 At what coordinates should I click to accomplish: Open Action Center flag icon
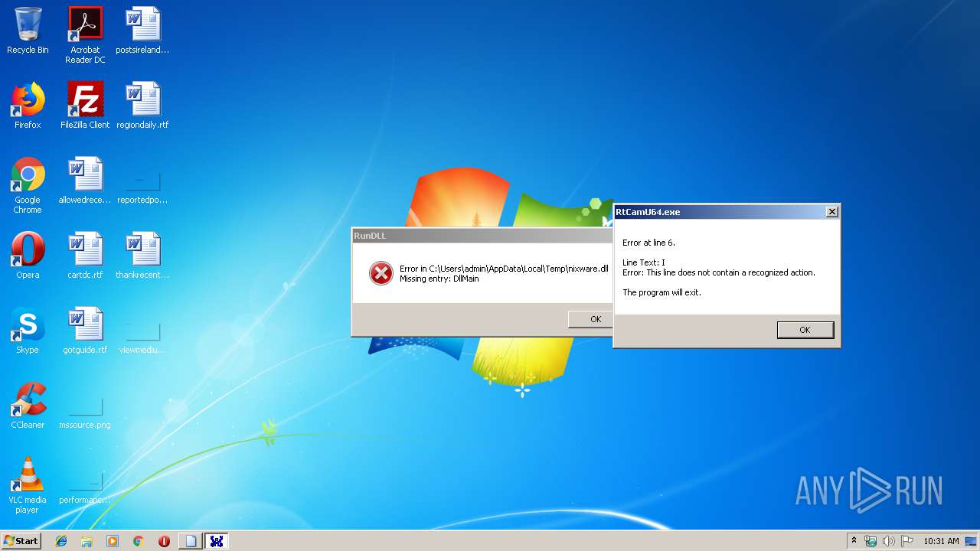coord(907,541)
